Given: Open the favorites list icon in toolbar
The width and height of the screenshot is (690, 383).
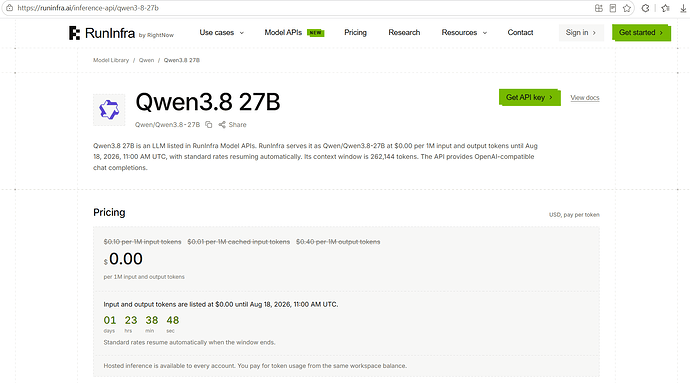Looking at the screenshot, I should [665, 8].
